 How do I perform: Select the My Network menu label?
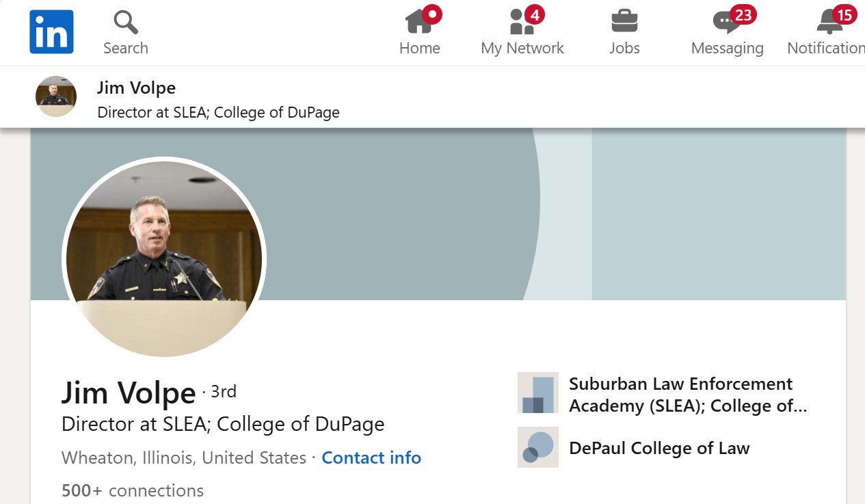(522, 48)
